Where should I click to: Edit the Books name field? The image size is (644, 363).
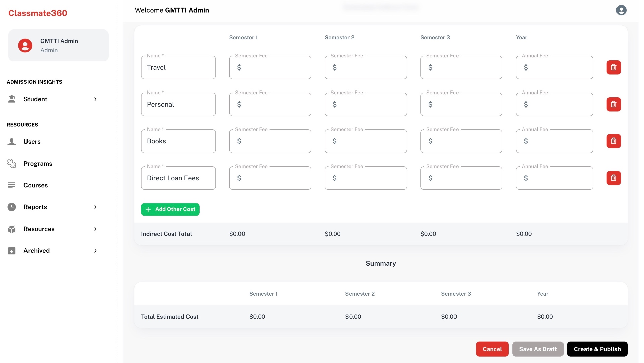coord(178,141)
